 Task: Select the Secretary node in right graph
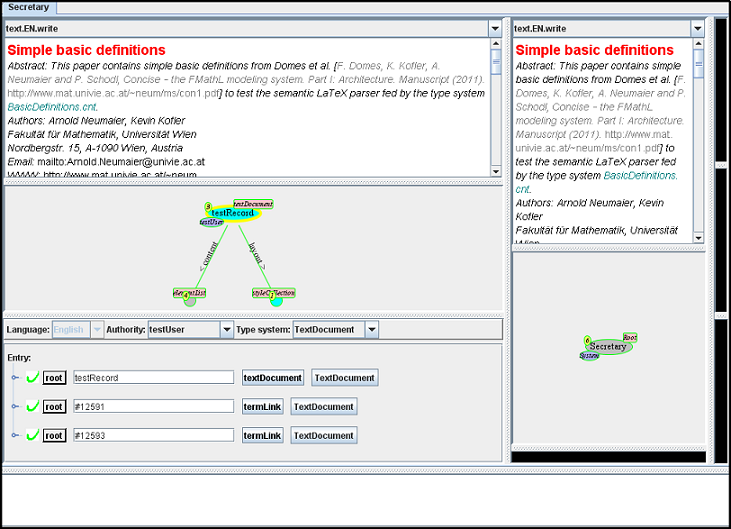[608, 347]
